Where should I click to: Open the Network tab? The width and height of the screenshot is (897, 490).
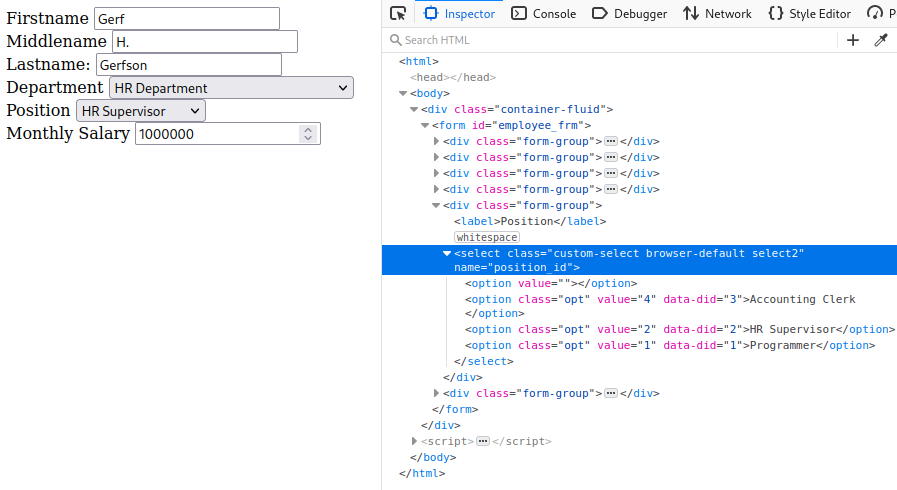coord(717,13)
